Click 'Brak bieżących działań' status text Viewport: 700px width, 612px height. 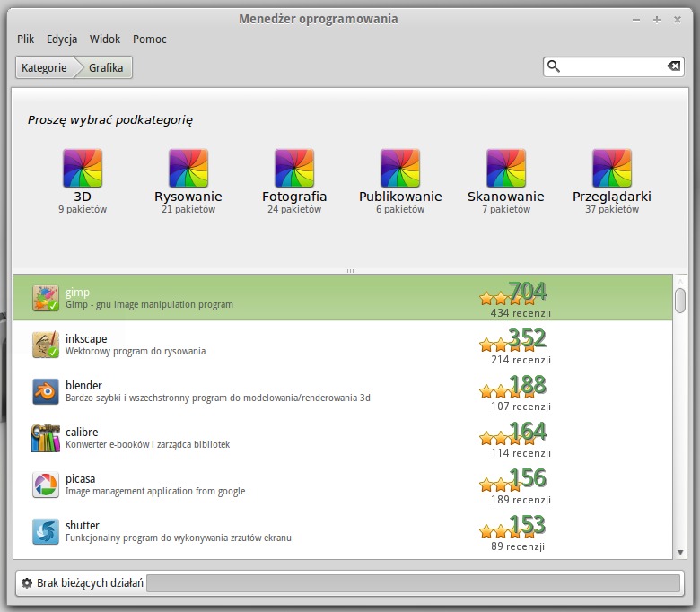(x=90, y=583)
